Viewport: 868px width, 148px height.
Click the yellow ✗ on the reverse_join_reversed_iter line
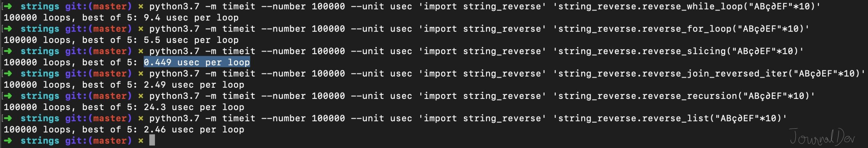141,74
